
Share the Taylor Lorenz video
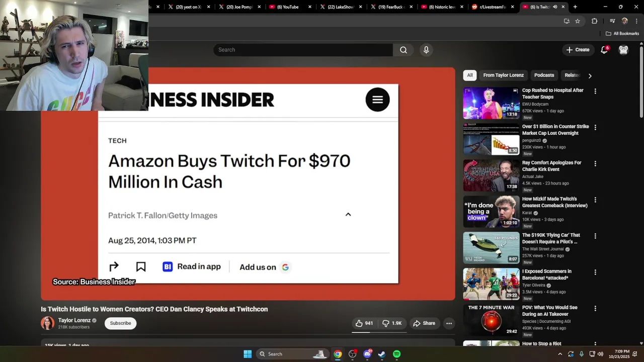pos(424,323)
